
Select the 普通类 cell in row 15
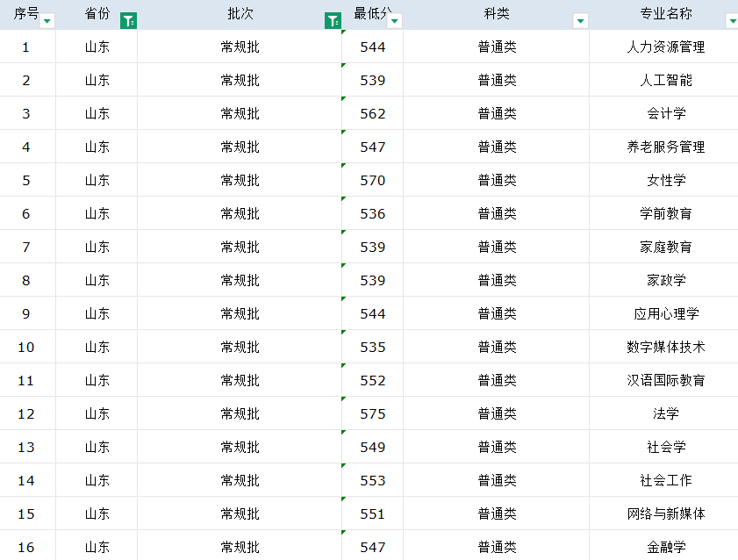point(496,513)
